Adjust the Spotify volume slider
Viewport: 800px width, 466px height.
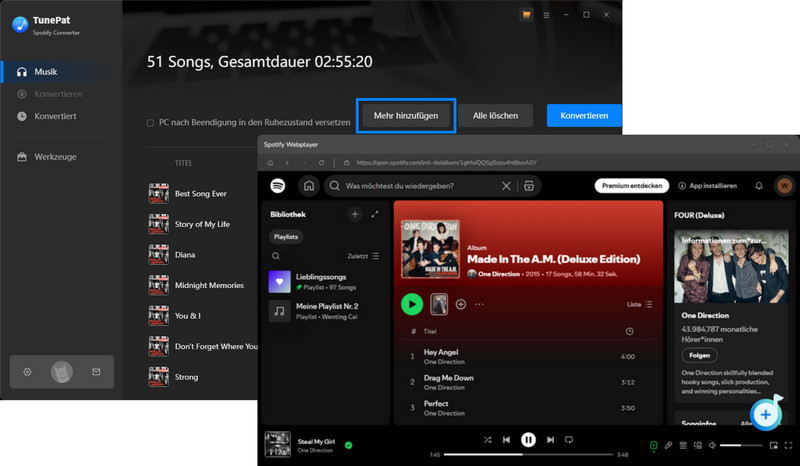(741, 446)
